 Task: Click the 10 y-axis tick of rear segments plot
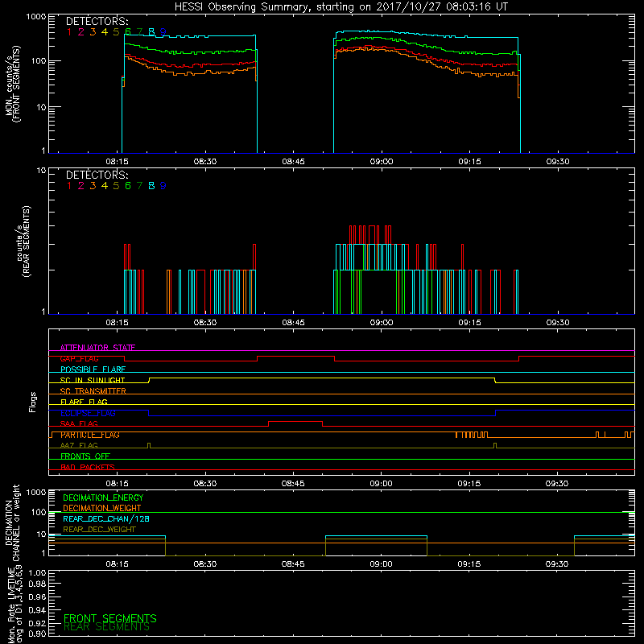pyautogui.click(x=42, y=170)
